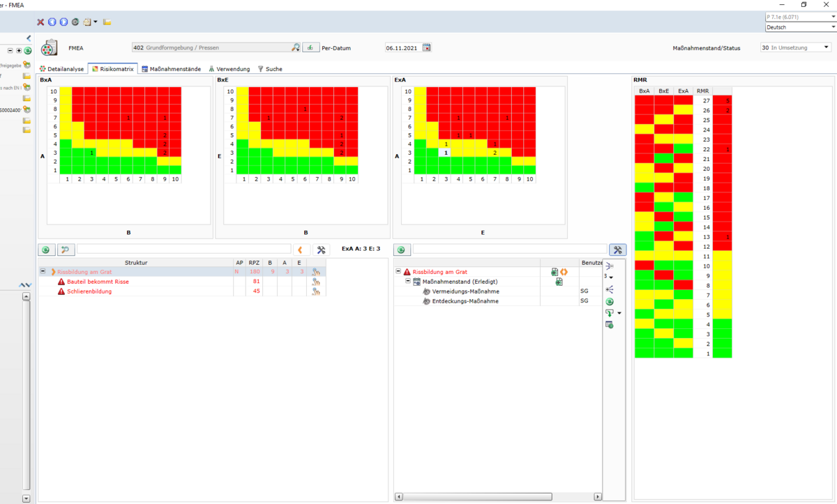Click hand icon in Schlierenbildung row

click(316, 291)
